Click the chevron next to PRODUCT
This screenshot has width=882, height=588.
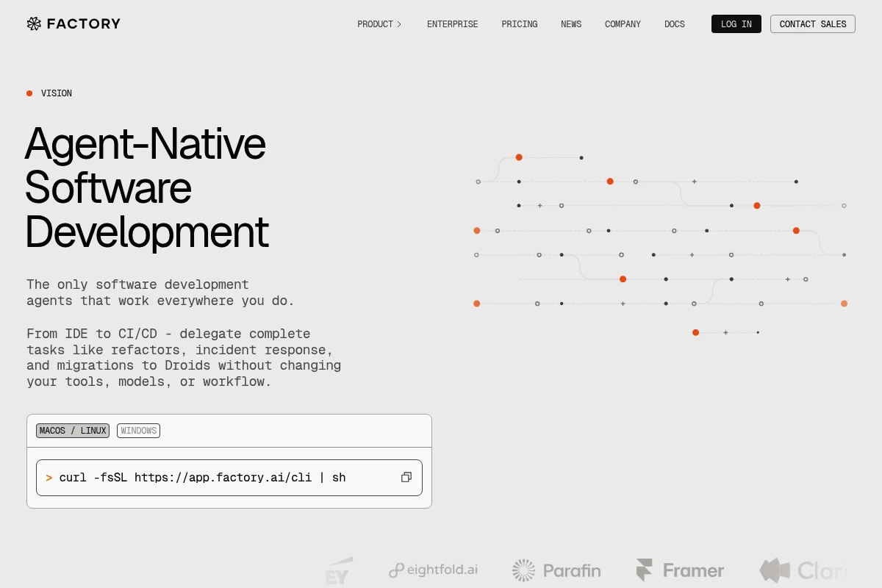coord(399,24)
